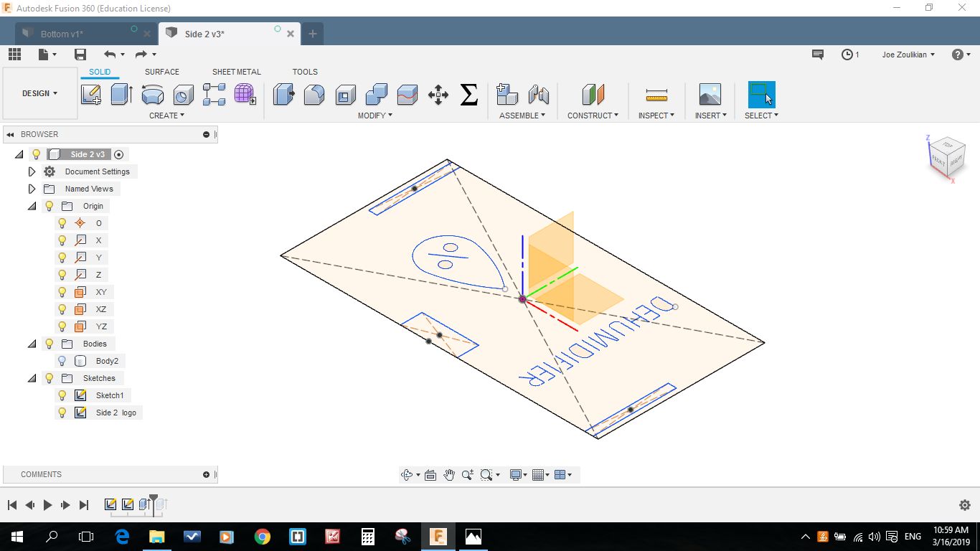Hide the XY plane
Screen dimensions: 980x551
point(62,292)
